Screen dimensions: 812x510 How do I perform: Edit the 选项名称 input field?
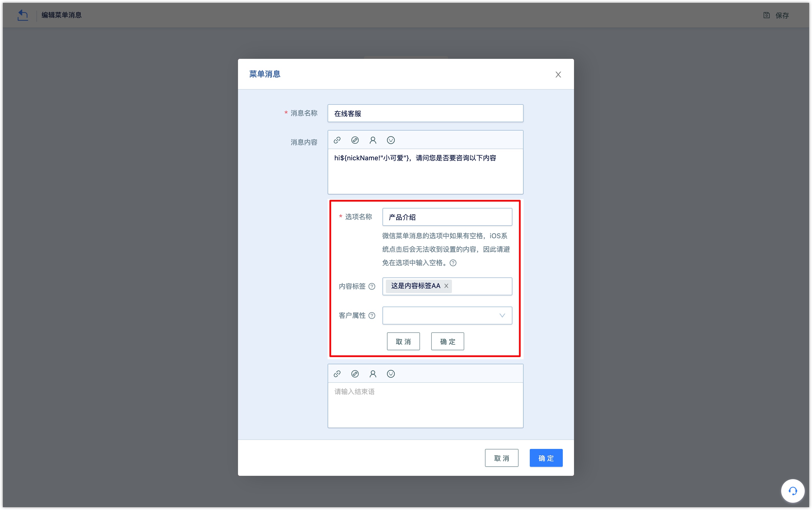click(x=447, y=217)
